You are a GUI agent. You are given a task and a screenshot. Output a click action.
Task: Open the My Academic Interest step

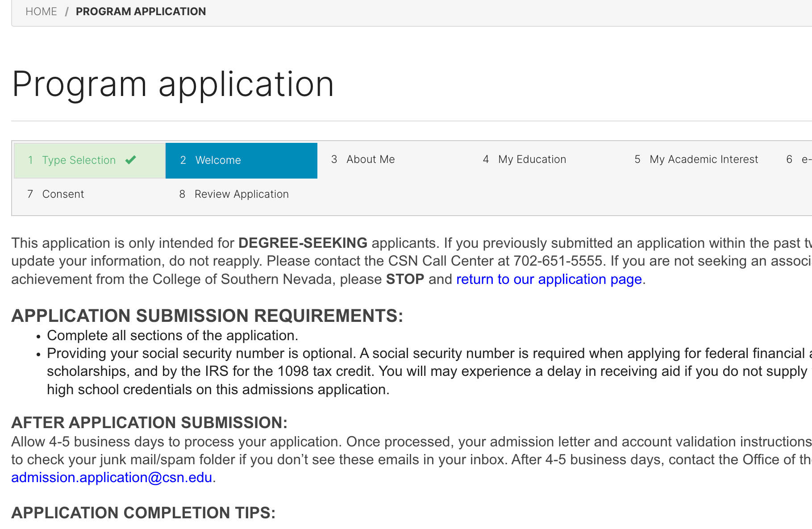coord(704,159)
